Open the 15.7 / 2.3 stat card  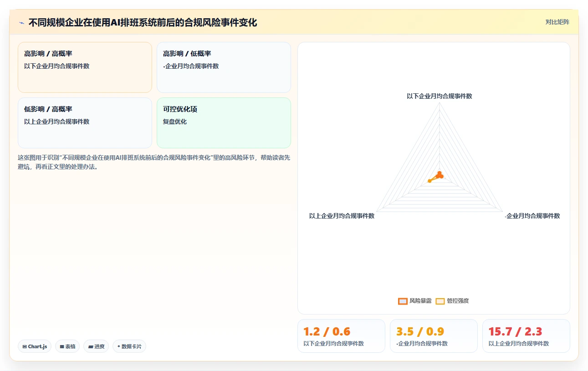(526, 336)
